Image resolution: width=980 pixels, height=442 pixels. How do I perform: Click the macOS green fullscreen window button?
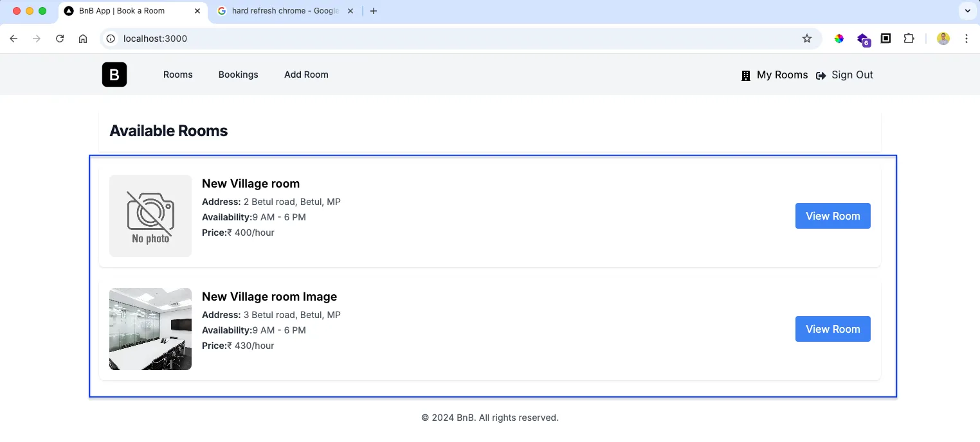pyautogui.click(x=42, y=11)
